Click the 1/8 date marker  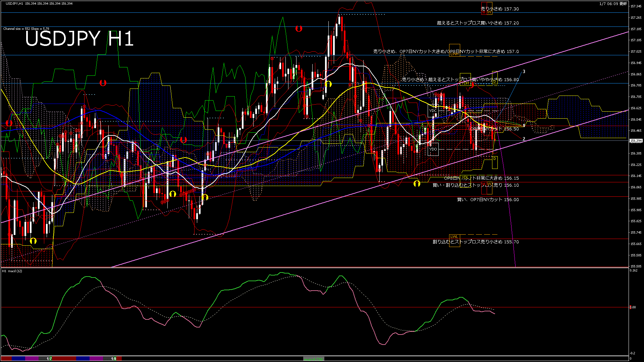(114, 359)
